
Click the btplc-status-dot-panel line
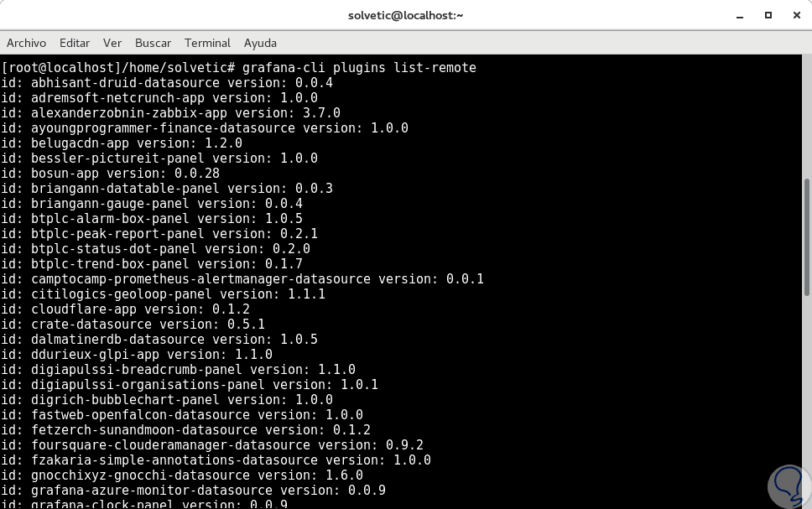tap(155, 248)
